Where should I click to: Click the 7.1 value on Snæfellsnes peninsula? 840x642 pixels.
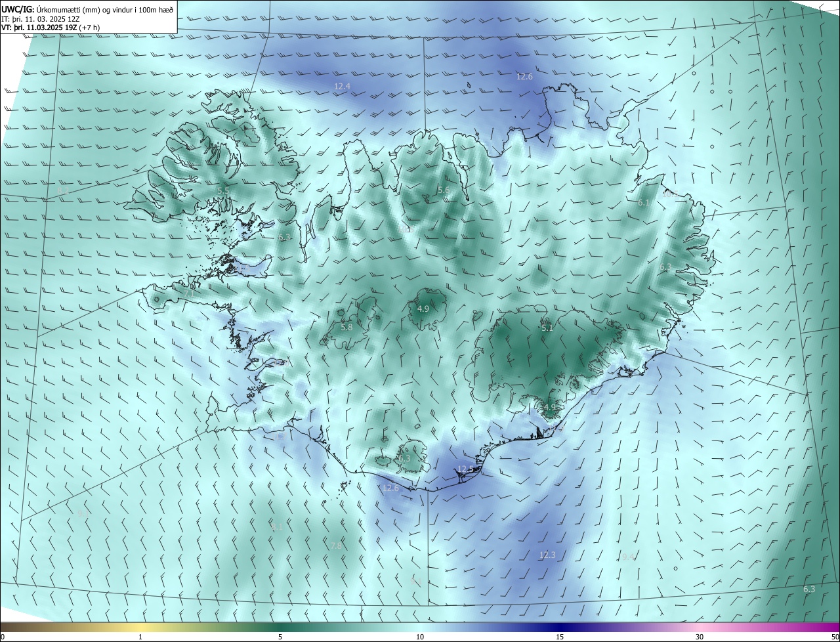188,294
